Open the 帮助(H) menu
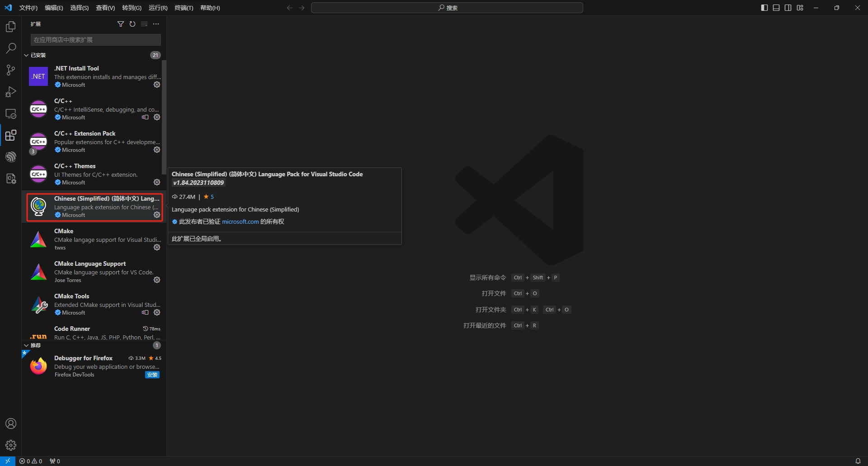 coord(210,8)
